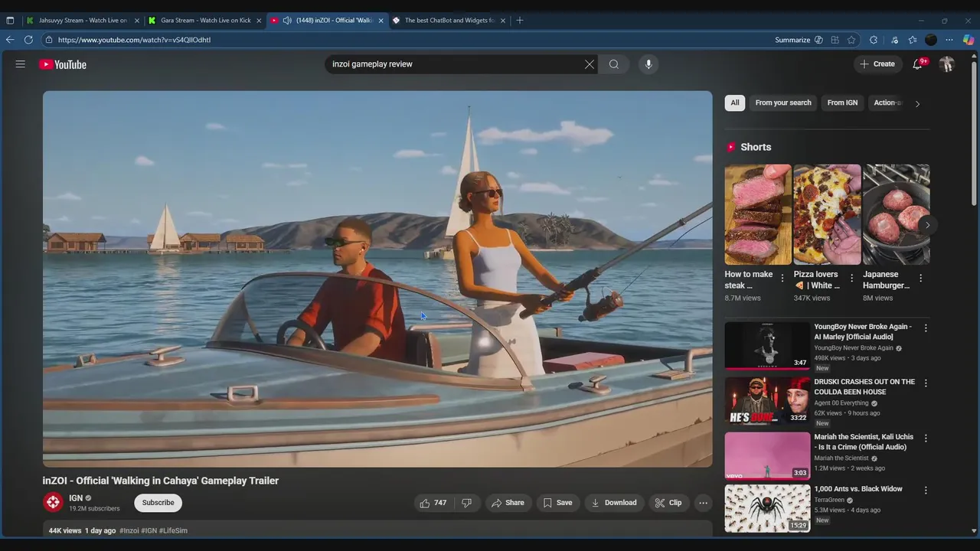Open the #Inzoi hashtag link

[129, 530]
